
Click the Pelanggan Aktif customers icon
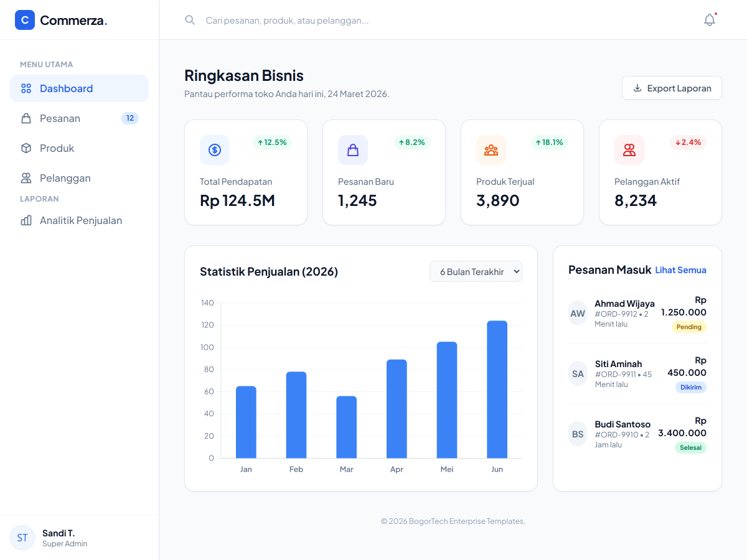(x=629, y=150)
